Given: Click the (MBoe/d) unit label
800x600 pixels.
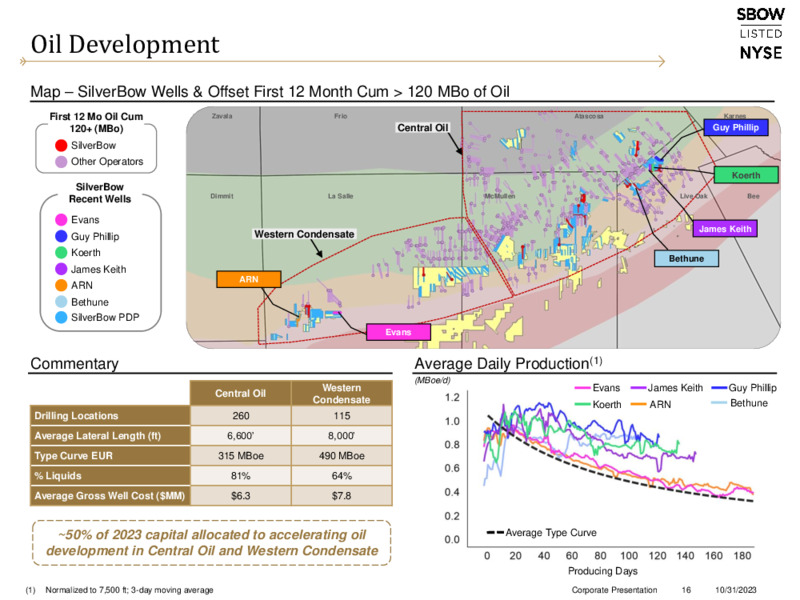Looking at the screenshot, I should coord(433,380).
